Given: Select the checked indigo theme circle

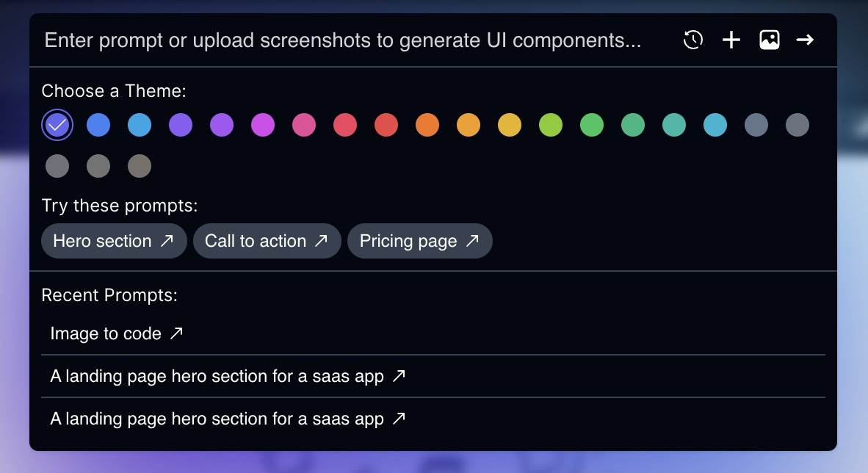Looking at the screenshot, I should click(57, 125).
